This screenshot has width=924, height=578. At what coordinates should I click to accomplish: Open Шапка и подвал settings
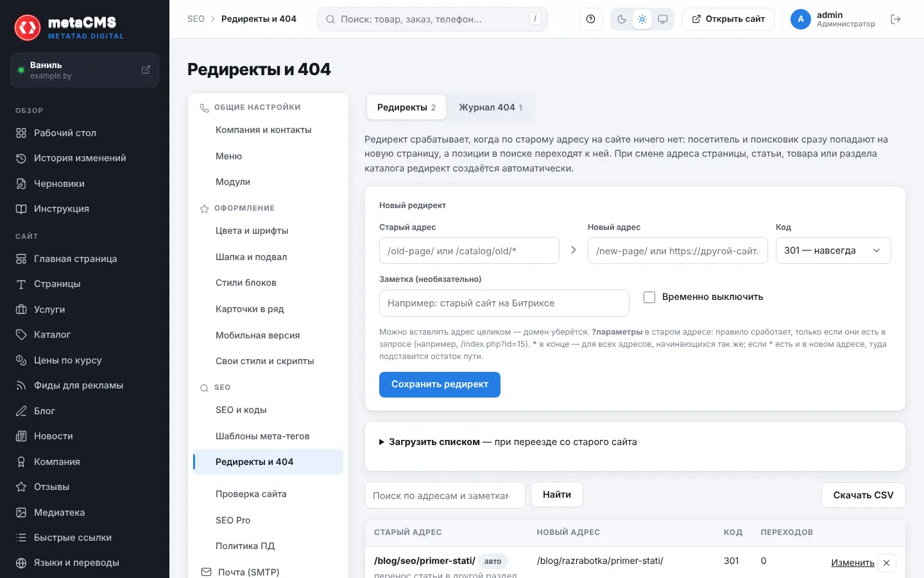click(268, 257)
